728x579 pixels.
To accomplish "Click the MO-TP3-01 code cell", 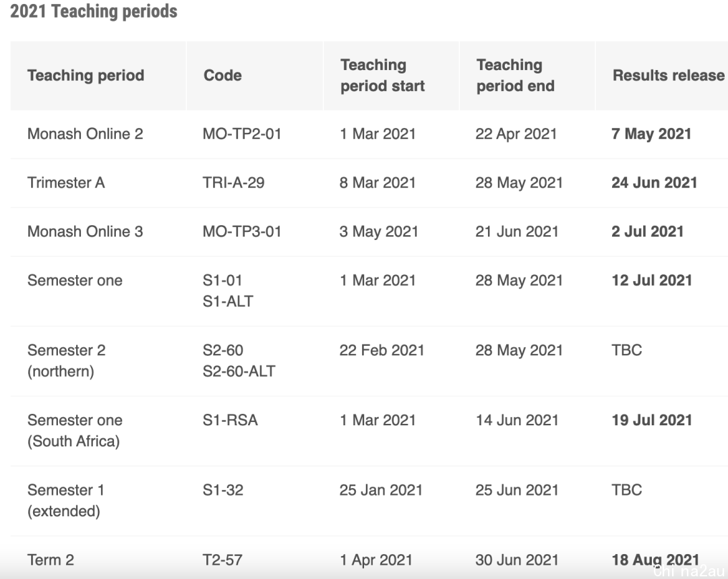I will pos(242,231).
